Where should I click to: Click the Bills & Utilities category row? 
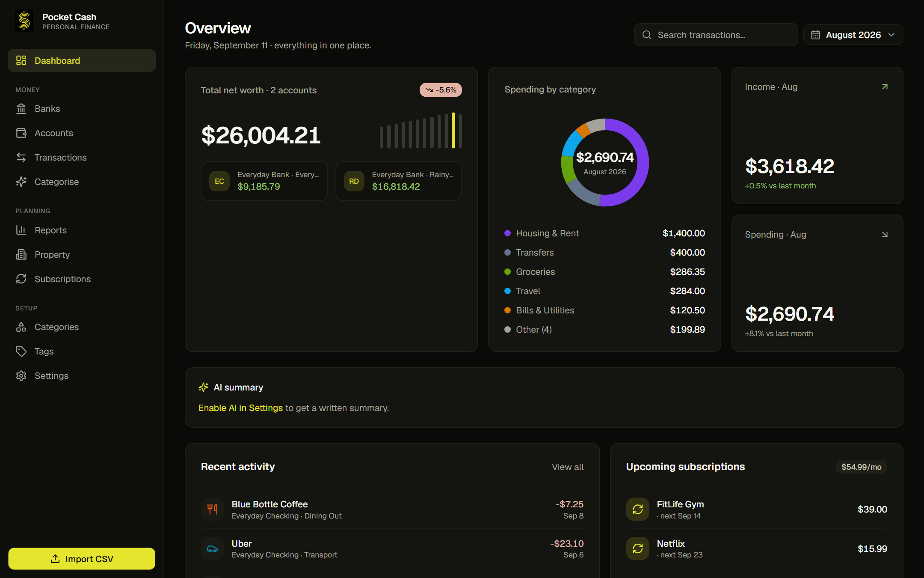(x=604, y=310)
